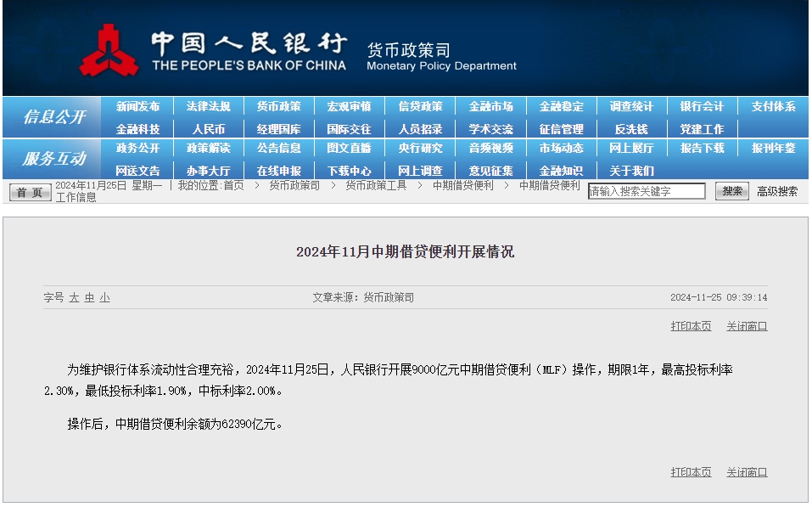The image size is (812, 507).
Task: Click 首页 in the breadcrumb trail
Action: [233, 186]
